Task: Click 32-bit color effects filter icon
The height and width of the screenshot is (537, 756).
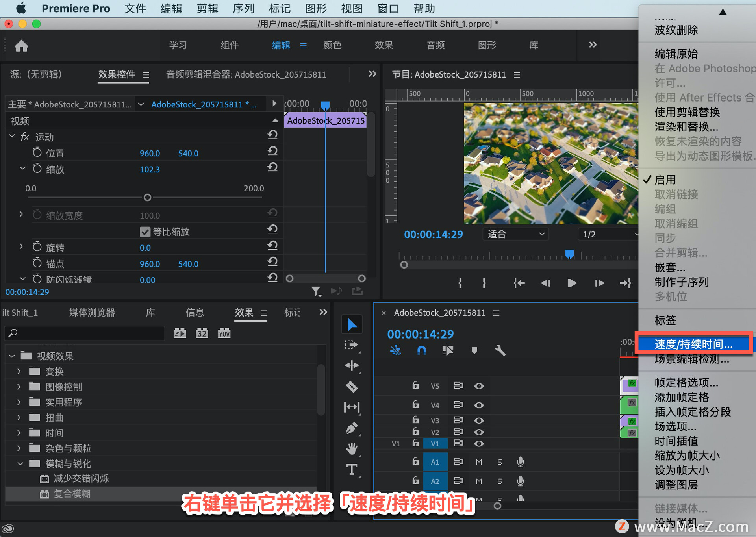Action: point(202,333)
